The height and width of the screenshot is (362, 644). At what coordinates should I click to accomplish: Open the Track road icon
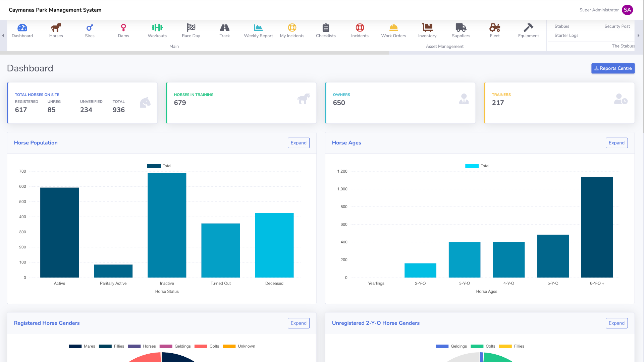point(224,27)
